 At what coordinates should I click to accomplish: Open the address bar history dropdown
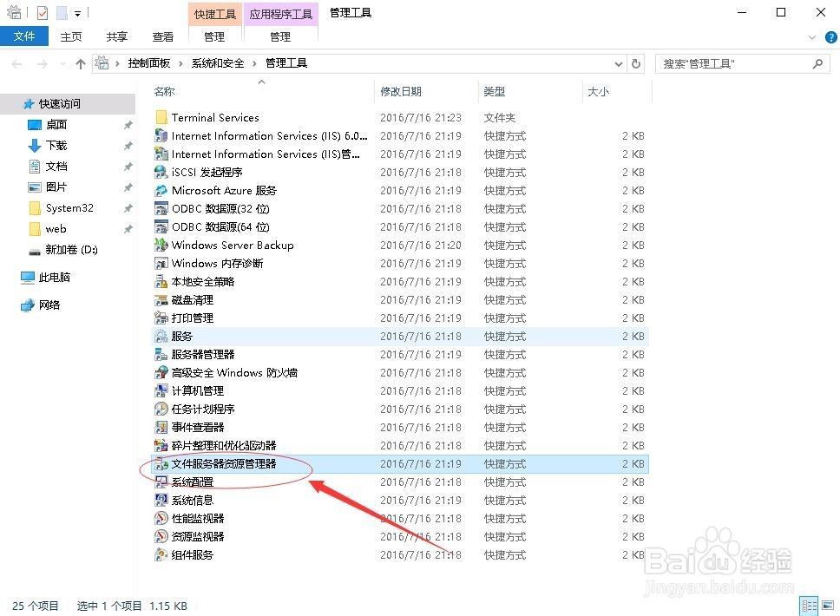[618, 63]
